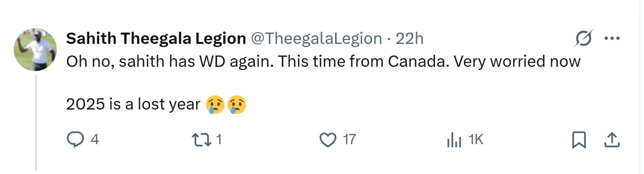Open the tweet via the 22h timestamp

tap(409, 39)
